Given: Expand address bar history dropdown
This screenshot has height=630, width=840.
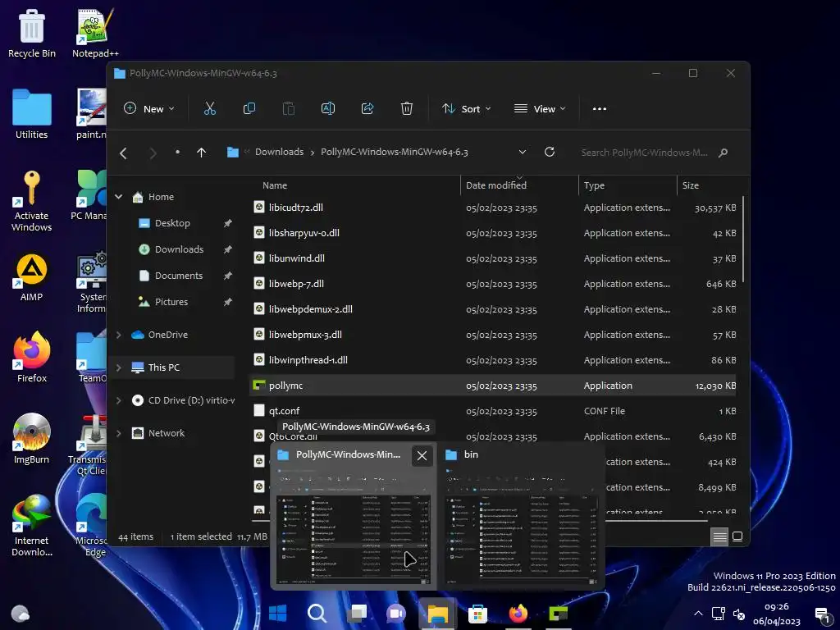Looking at the screenshot, I should [523, 152].
